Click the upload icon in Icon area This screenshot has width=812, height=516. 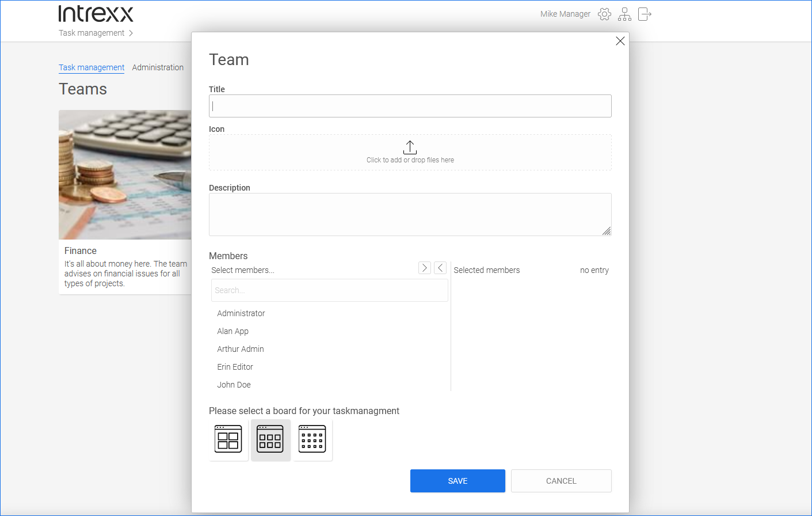(x=410, y=147)
